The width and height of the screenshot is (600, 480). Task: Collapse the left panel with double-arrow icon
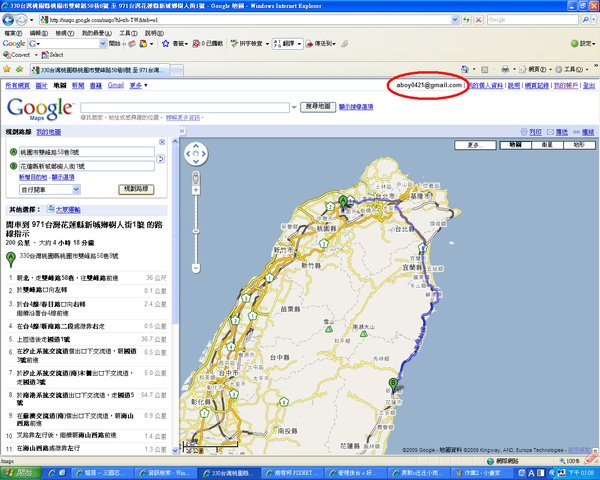pyautogui.click(x=182, y=131)
